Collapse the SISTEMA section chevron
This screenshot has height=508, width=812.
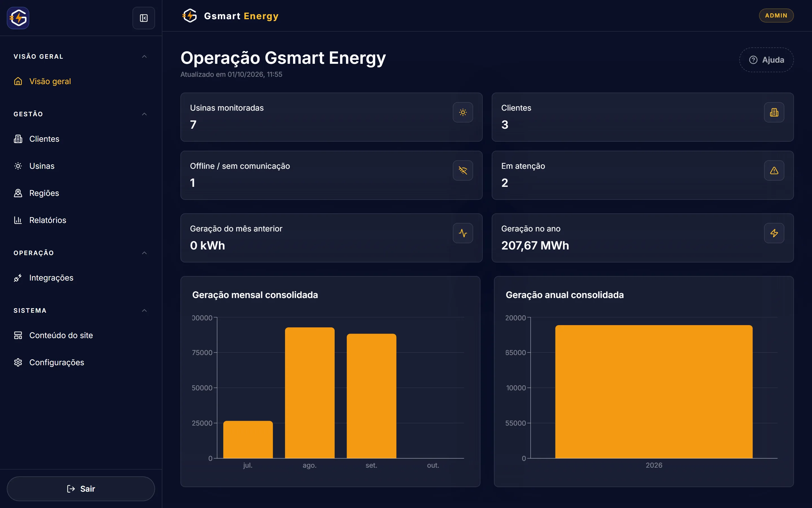144,310
